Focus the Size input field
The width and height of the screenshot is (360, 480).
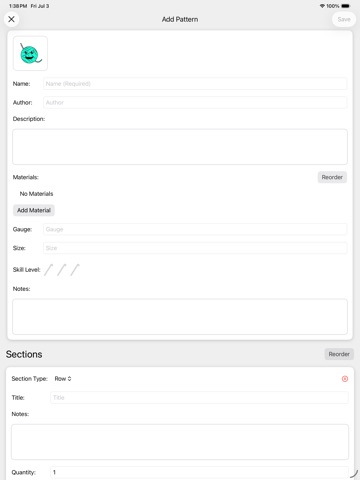195,248
